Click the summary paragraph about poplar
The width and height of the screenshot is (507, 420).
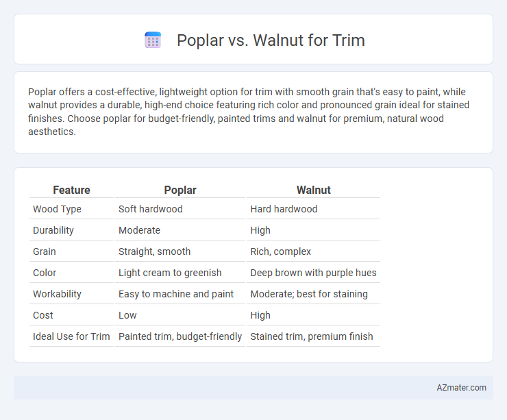(249, 112)
